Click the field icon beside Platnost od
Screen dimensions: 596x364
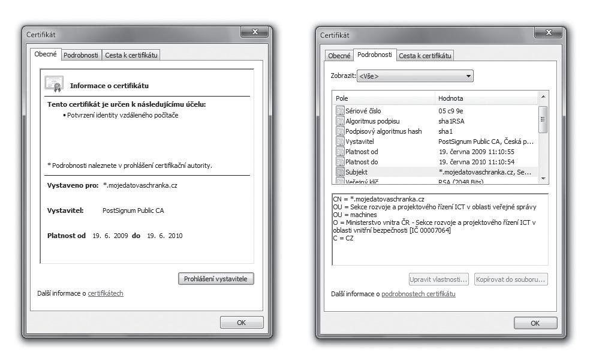tap(340, 151)
